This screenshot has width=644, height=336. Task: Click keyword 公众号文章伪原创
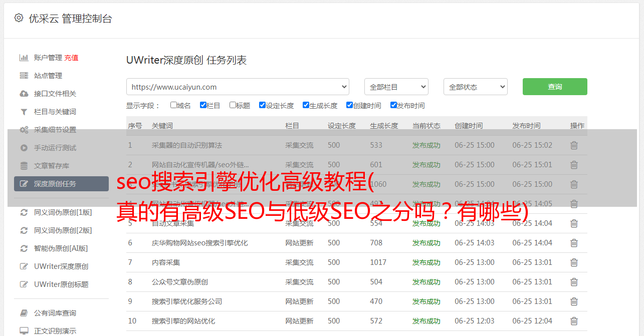(180, 282)
